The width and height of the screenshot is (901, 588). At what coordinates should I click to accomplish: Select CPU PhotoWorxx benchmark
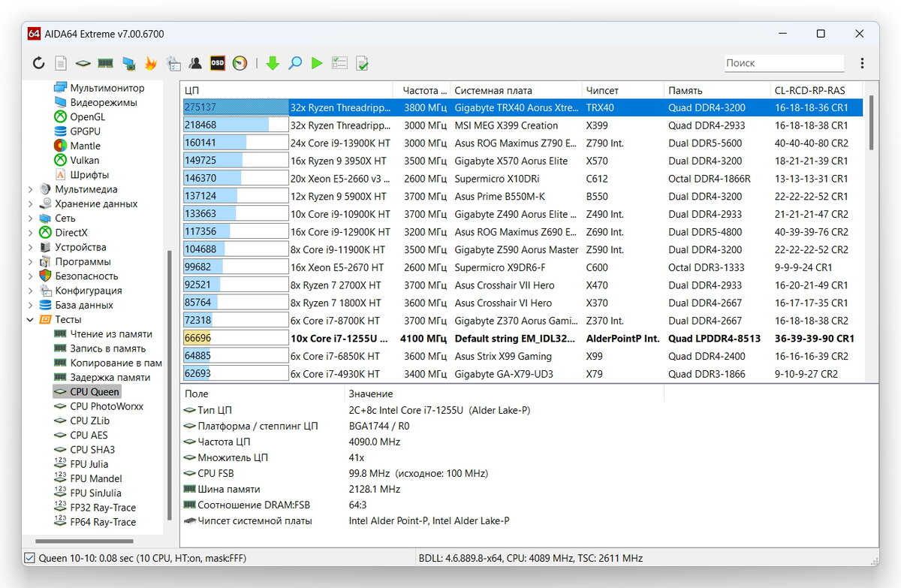click(107, 406)
